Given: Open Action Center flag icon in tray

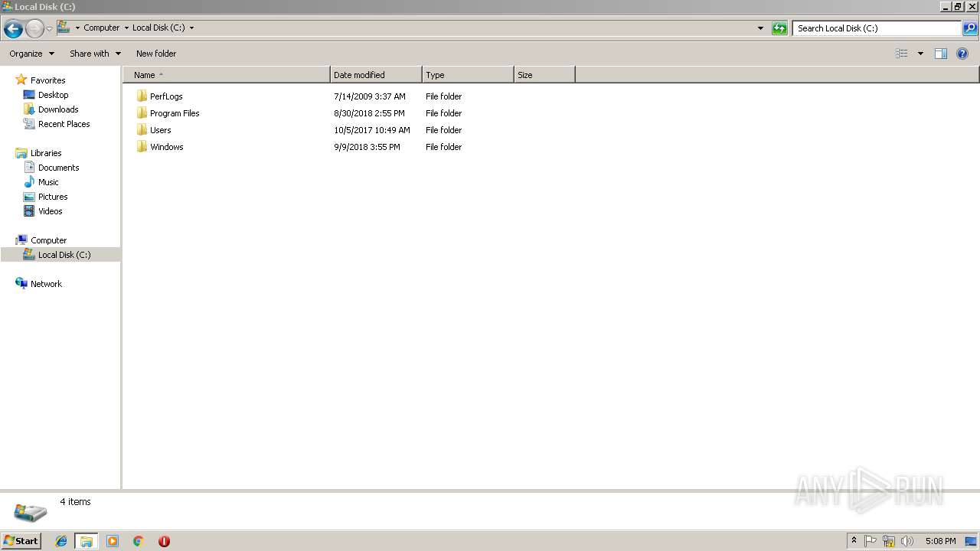Looking at the screenshot, I should 871,541.
